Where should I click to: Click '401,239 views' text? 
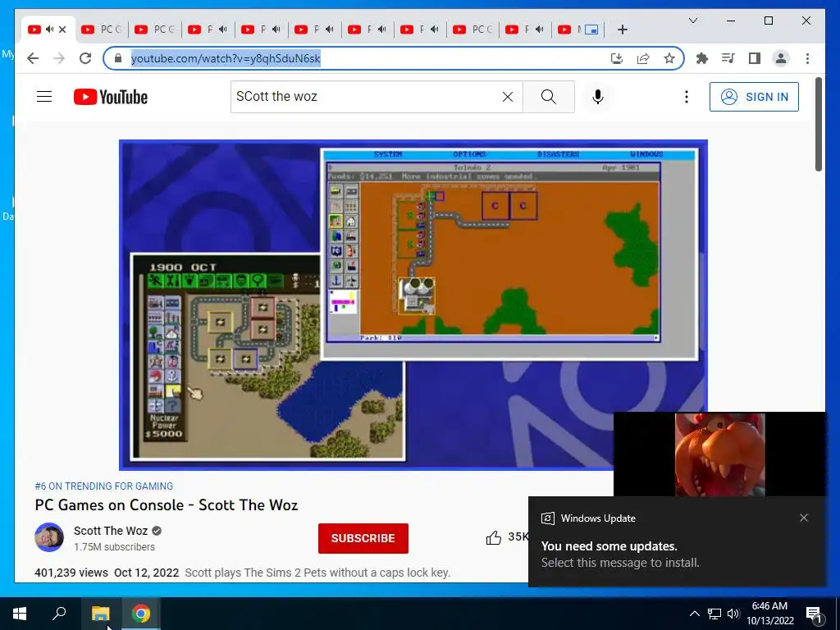tap(71, 573)
